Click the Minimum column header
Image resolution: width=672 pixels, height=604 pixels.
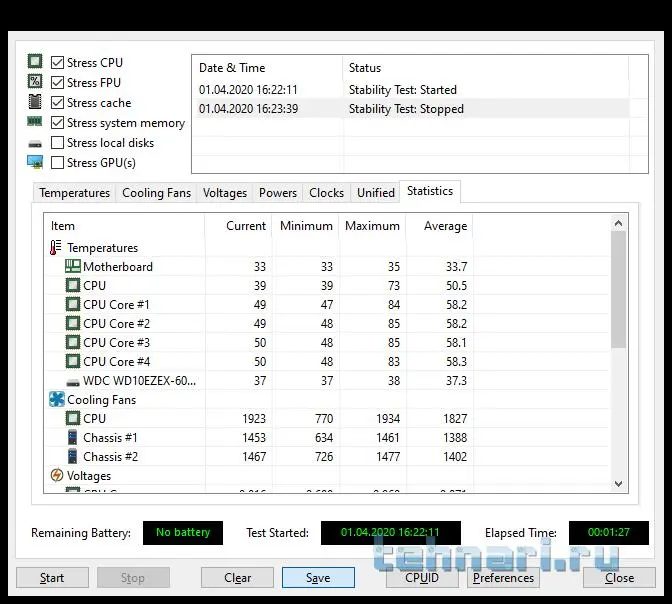pos(306,226)
